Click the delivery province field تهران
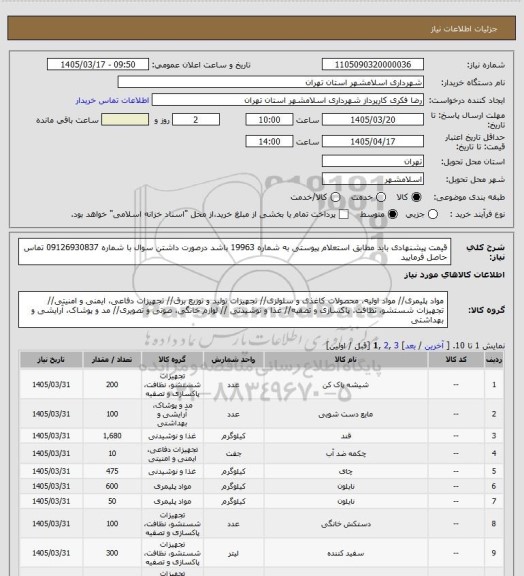The height and width of the screenshot is (576, 524). pos(373,161)
